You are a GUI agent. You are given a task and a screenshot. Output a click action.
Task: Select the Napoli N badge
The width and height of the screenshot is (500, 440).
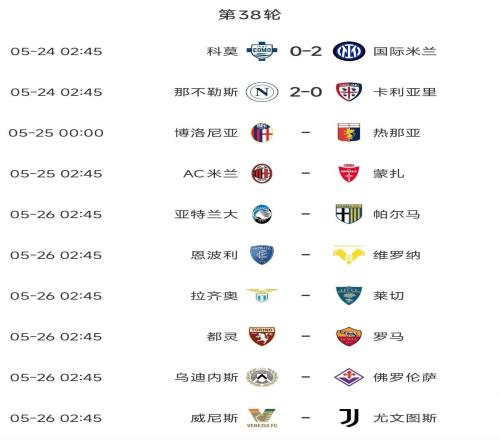tap(262, 92)
